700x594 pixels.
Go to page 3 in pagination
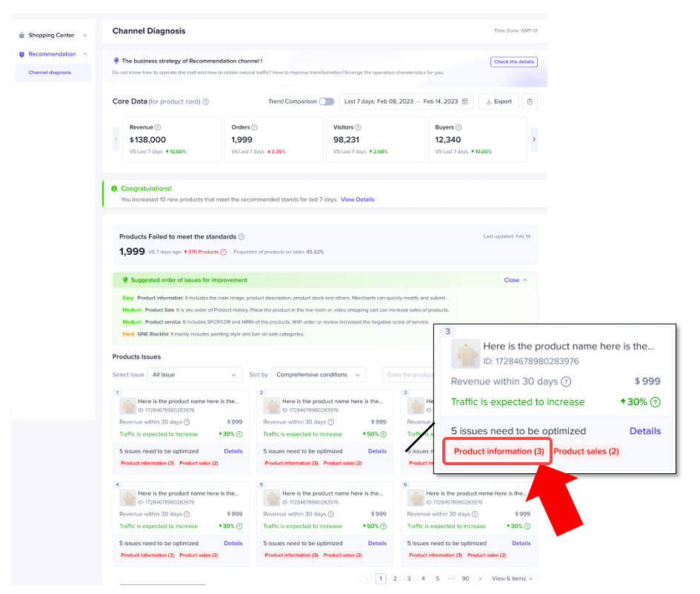409,578
